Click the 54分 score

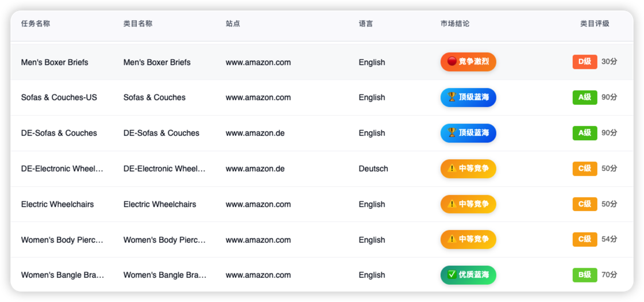click(x=609, y=239)
